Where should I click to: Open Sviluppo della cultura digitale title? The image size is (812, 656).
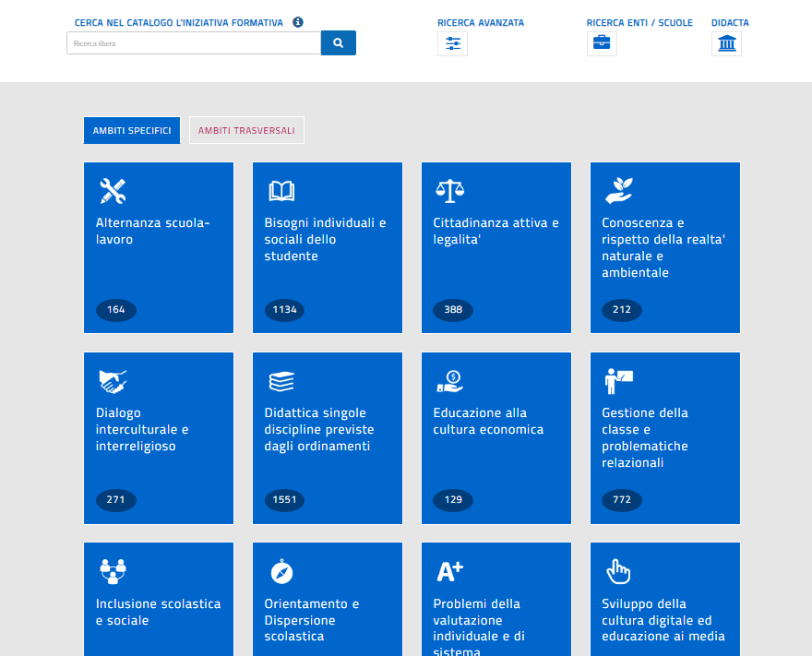663,620
